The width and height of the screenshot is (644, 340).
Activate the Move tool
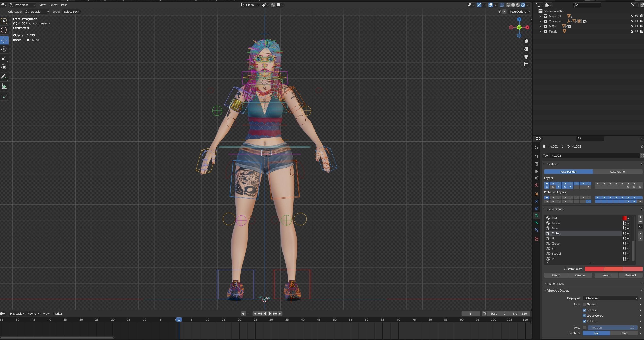pos(4,40)
